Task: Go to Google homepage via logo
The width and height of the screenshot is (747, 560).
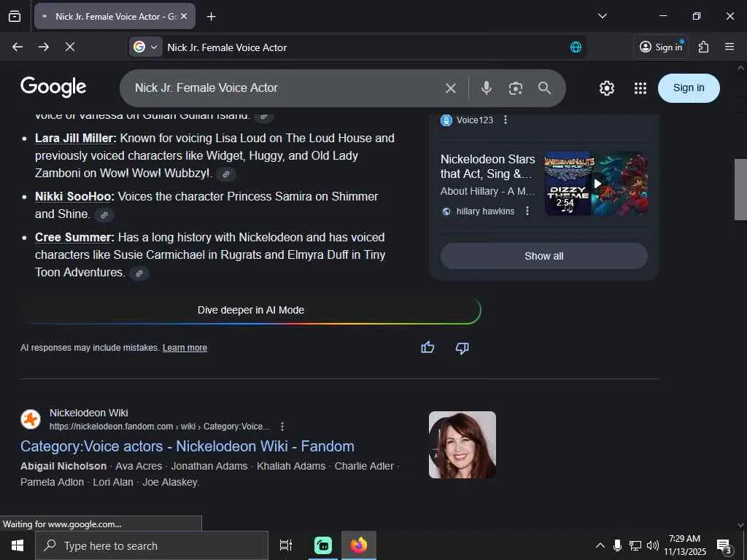Action: (53, 87)
